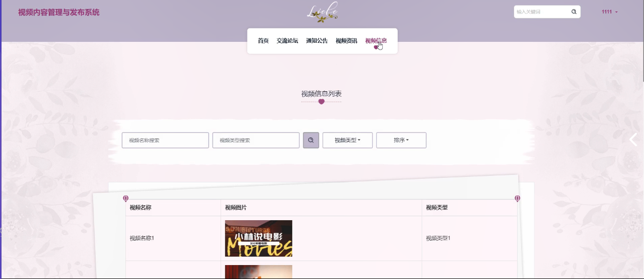Viewport: 644px width, 279px height.
Task: Open 通知公告 menu item
Action: (317, 41)
